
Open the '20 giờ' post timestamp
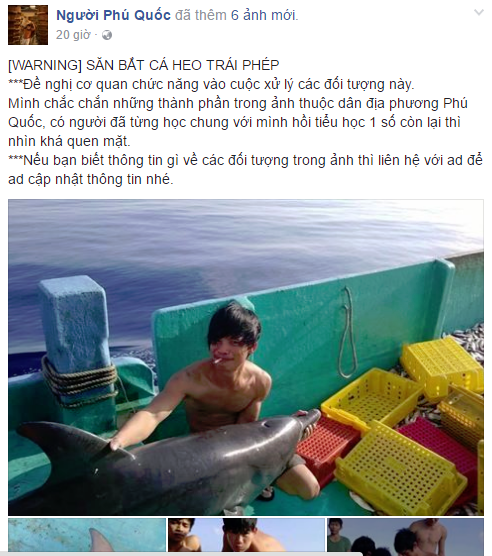[73, 35]
